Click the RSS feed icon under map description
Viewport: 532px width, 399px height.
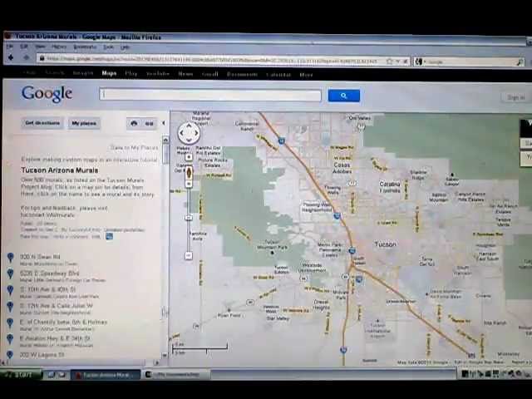[x=109, y=236]
